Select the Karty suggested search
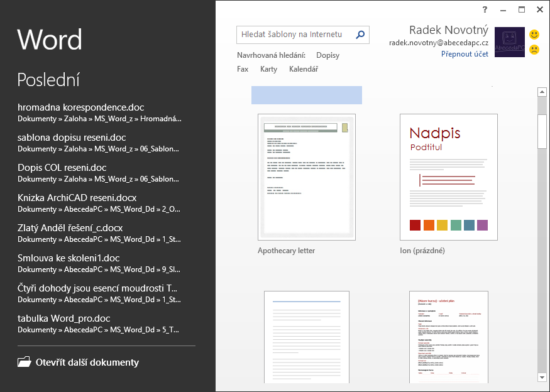The image size is (550, 392). click(x=268, y=69)
